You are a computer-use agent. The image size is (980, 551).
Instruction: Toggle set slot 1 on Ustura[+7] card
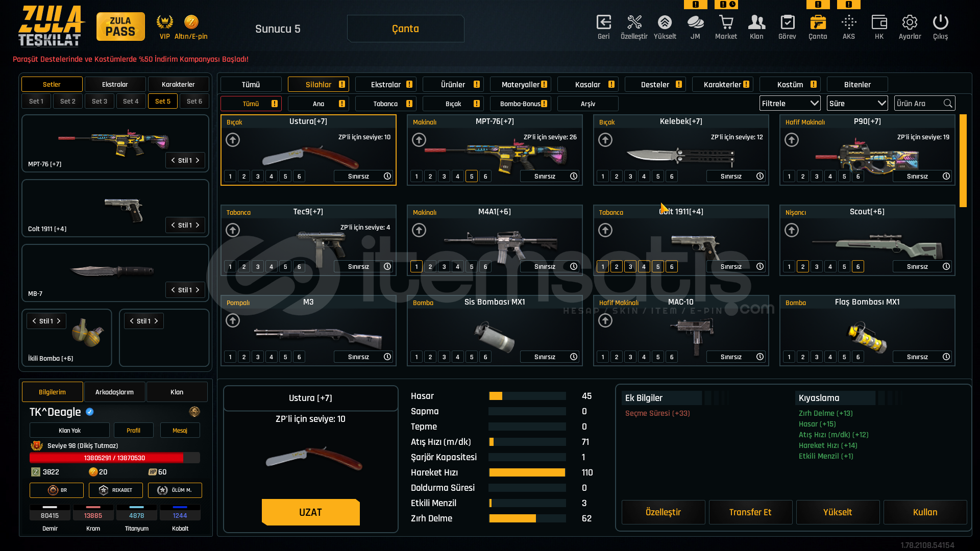pos(230,176)
